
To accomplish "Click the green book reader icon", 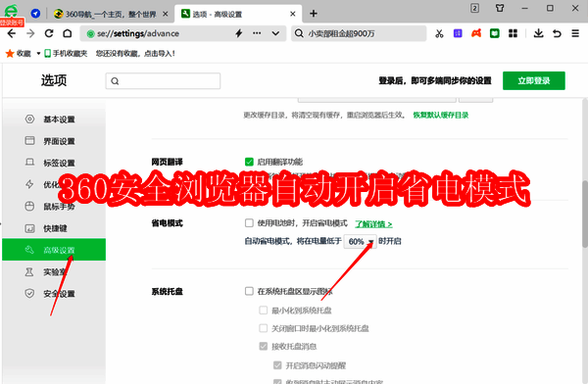I will click(495, 33).
